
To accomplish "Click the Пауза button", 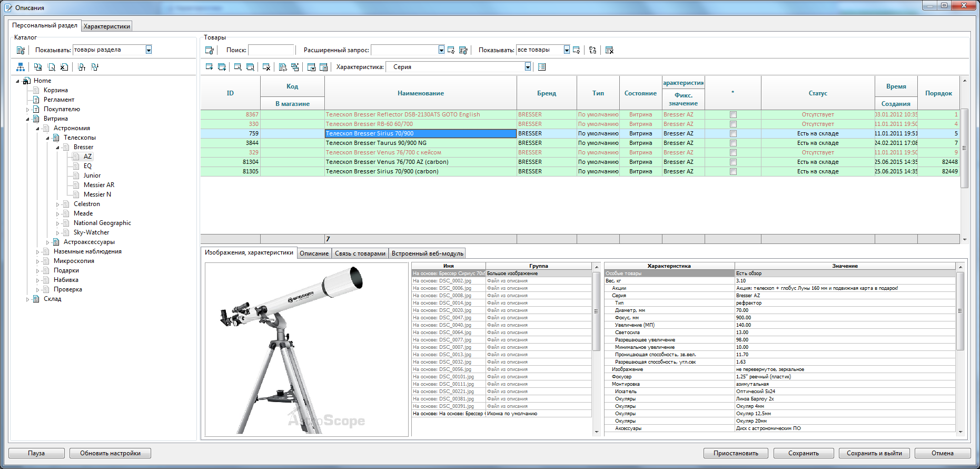I will pyautogui.click(x=36, y=453).
